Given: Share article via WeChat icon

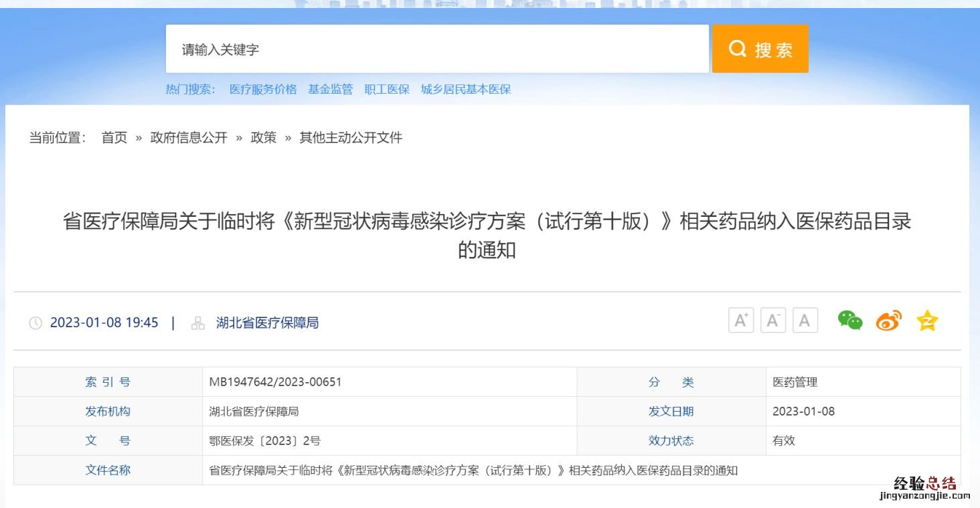Looking at the screenshot, I should (850, 321).
